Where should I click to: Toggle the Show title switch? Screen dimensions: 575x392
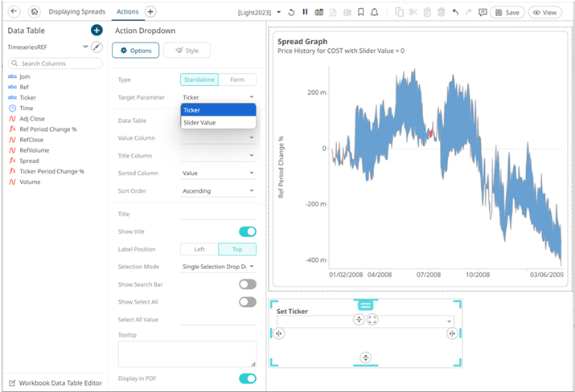point(248,231)
